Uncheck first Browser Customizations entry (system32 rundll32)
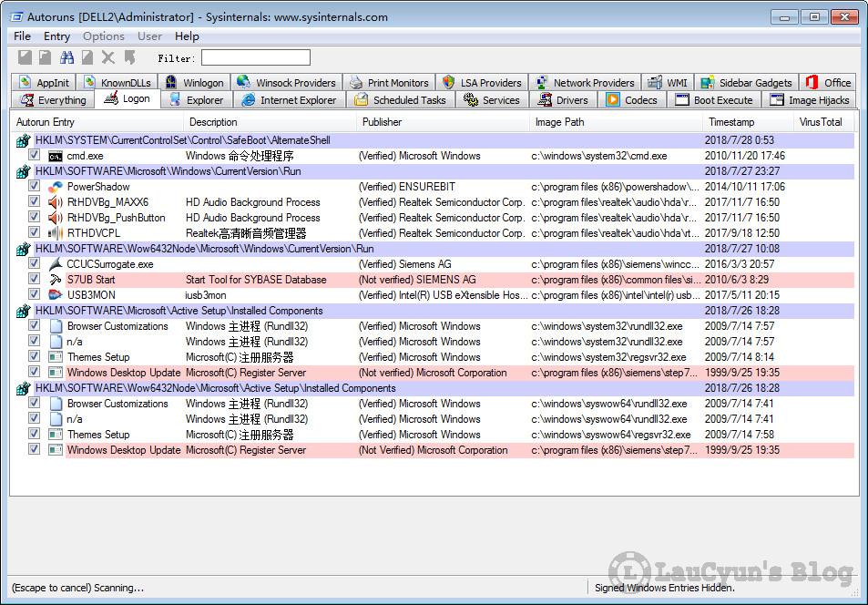This screenshot has height=605, width=868. coord(34,325)
